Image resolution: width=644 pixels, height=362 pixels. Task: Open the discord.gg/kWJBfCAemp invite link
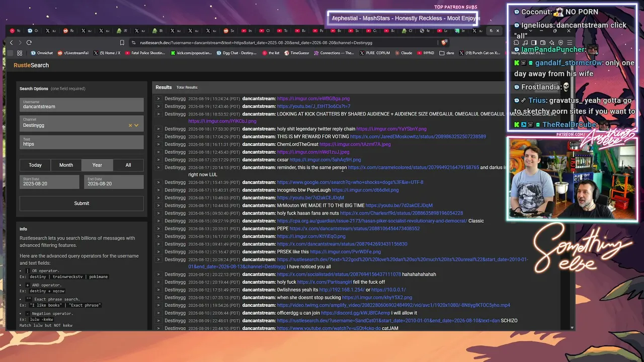pos(355,313)
